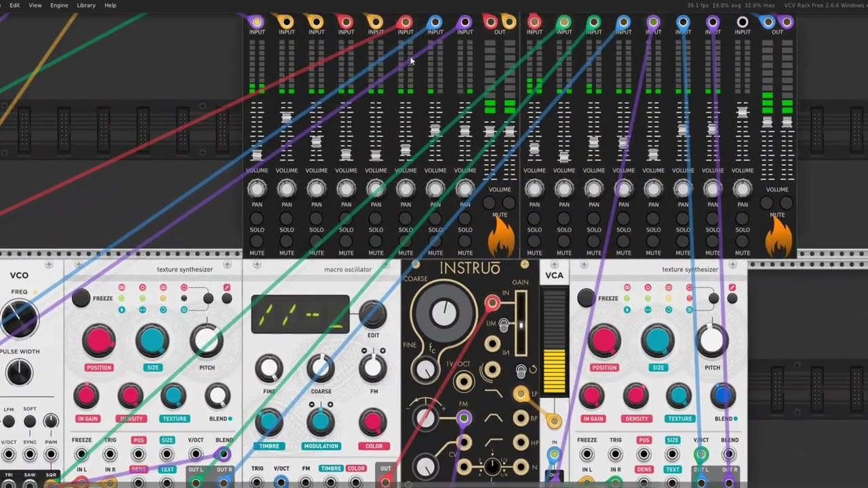Click the Instruo LP output jack
The height and width of the screenshot is (488, 868).
(x=521, y=393)
